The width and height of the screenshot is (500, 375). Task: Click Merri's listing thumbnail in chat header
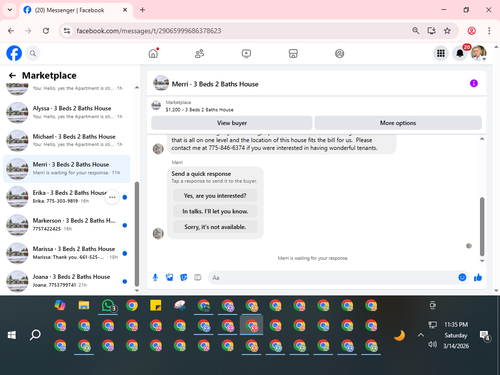pyautogui.click(x=161, y=83)
